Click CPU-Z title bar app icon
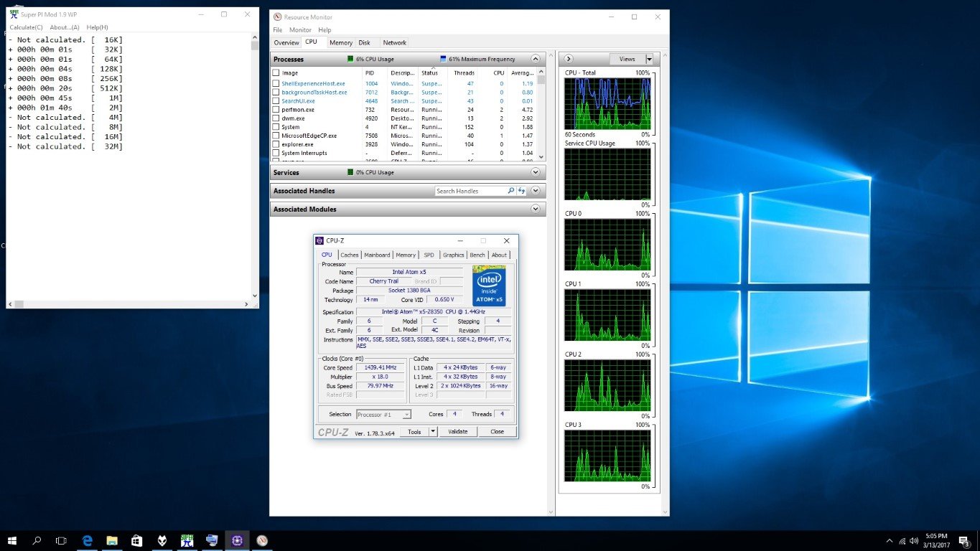This screenshot has height=551, width=980. point(319,240)
